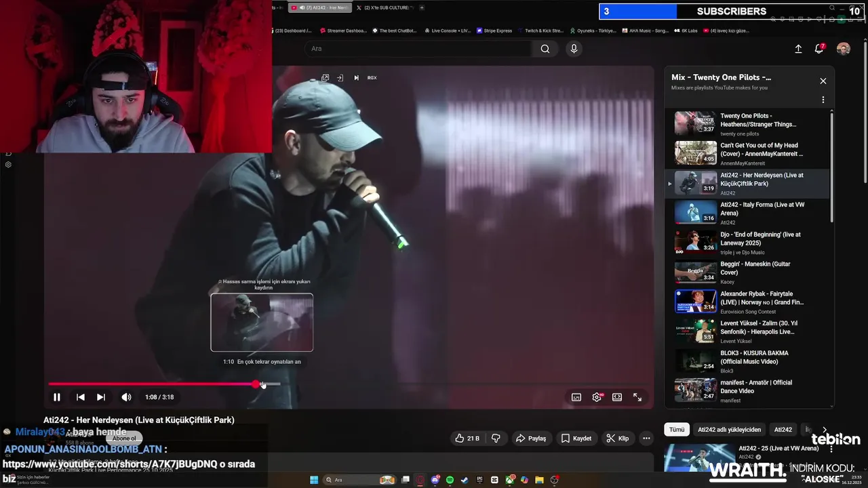The height and width of the screenshot is (488, 868).
Task: Switch to theater mode
Action: tap(617, 397)
